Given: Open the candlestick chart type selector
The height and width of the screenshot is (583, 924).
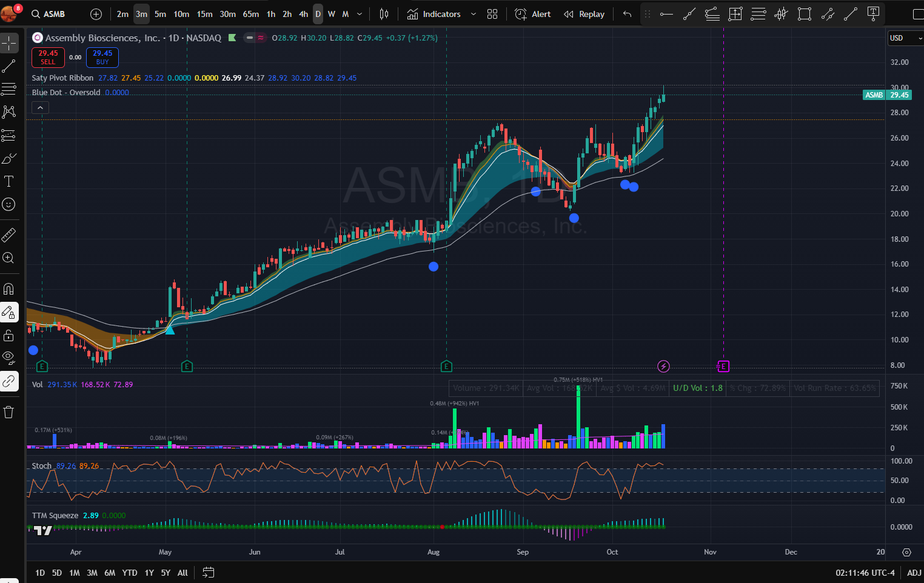Looking at the screenshot, I should click(x=384, y=14).
